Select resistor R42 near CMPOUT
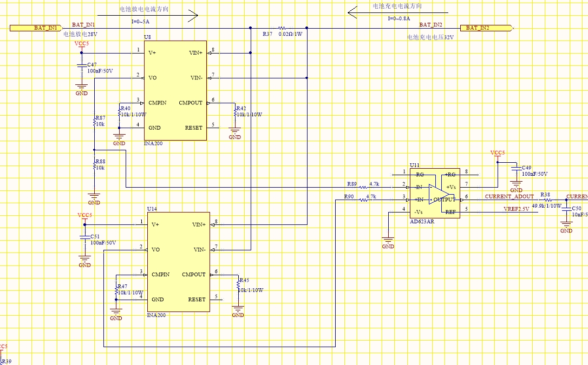The height and width of the screenshot is (365, 588). (235, 111)
